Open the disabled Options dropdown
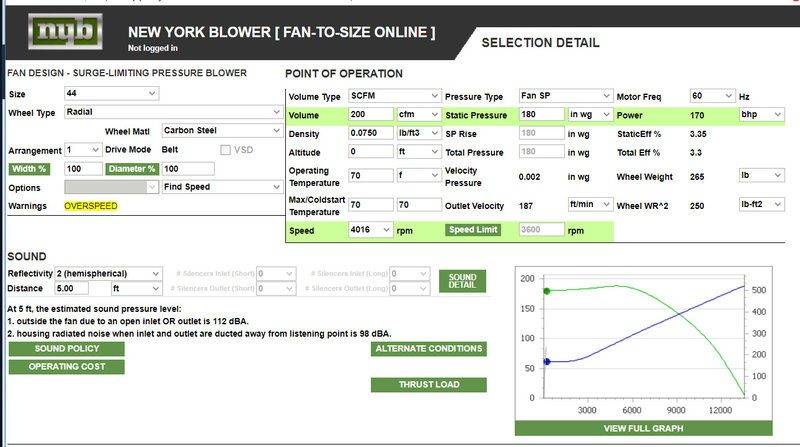The height and width of the screenshot is (447, 800). pyautogui.click(x=111, y=187)
